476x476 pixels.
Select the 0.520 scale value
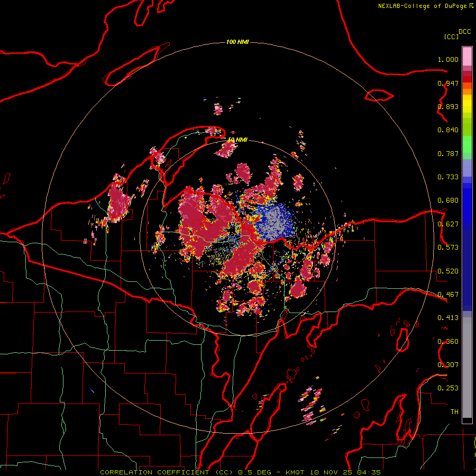pyautogui.click(x=448, y=271)
